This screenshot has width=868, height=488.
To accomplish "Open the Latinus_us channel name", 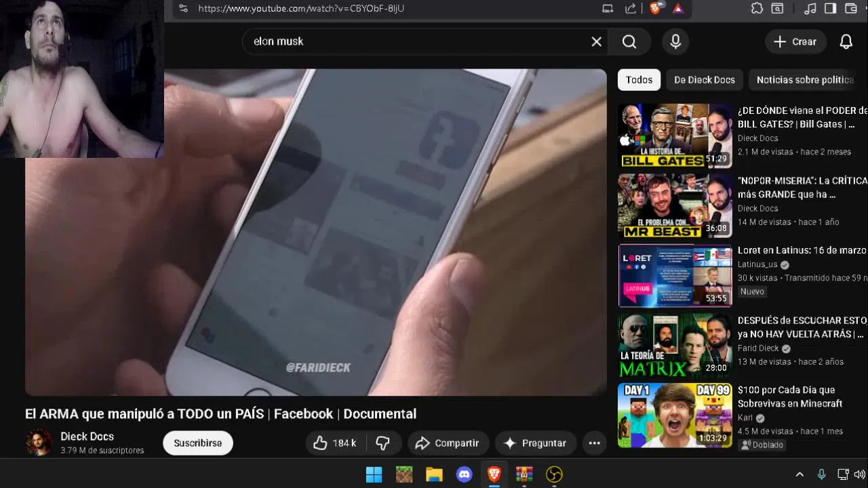I will coord(757,264).
